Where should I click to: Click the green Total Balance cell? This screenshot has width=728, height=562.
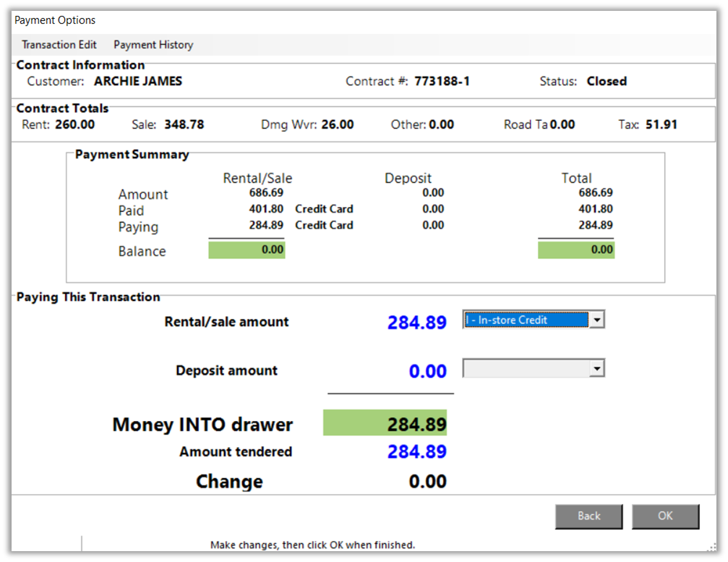click(x=576, y=250)
